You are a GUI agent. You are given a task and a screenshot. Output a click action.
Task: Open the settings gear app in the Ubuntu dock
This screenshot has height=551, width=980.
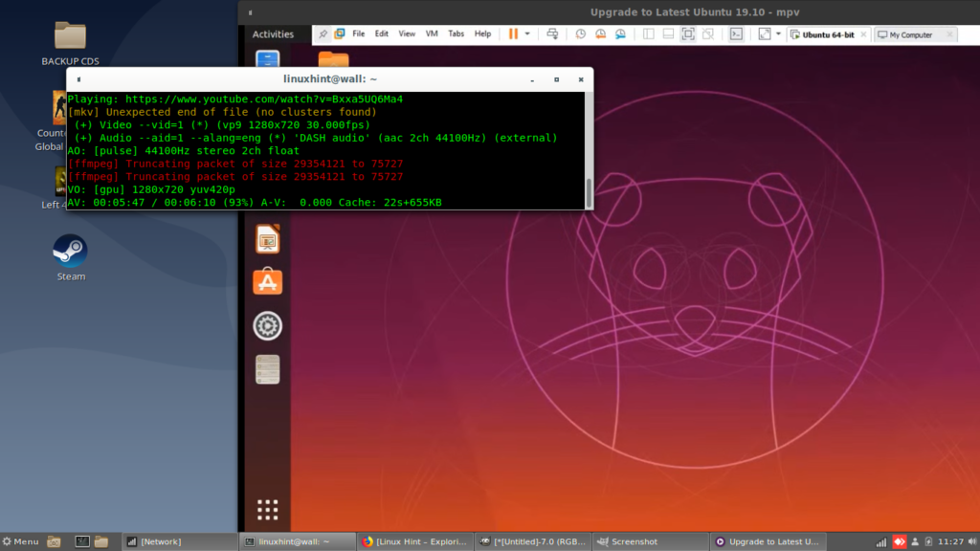point(268,325)
